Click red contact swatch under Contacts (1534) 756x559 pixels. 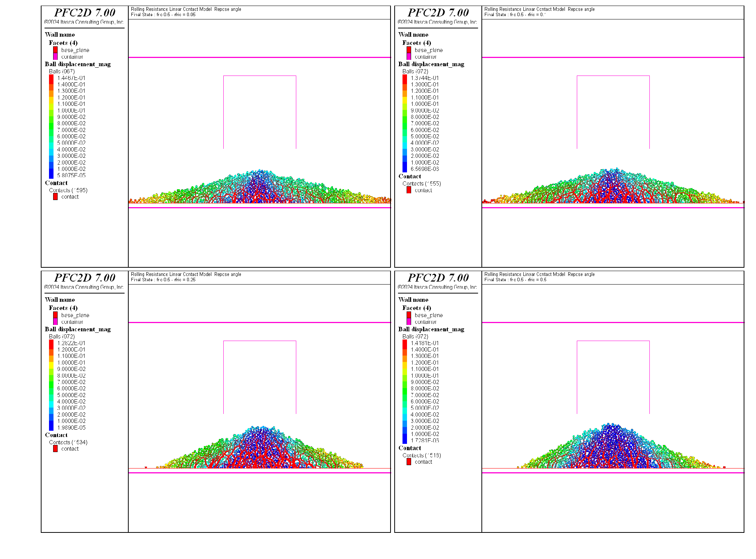click(55, 449)
